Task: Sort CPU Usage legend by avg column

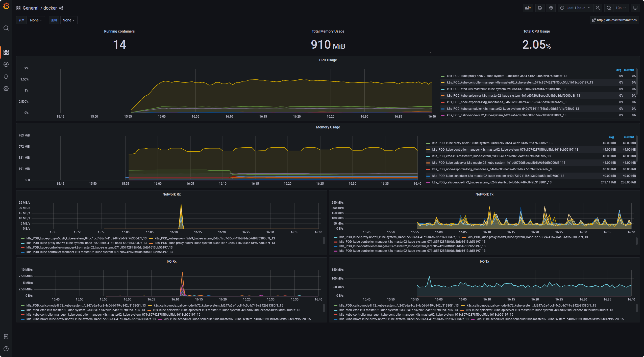Action: tap(618, 70)
